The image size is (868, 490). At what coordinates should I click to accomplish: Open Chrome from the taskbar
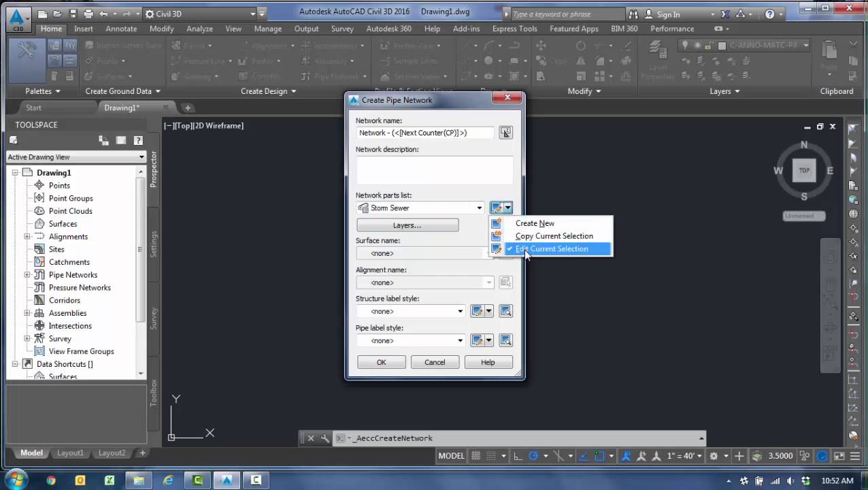point(51,480)
